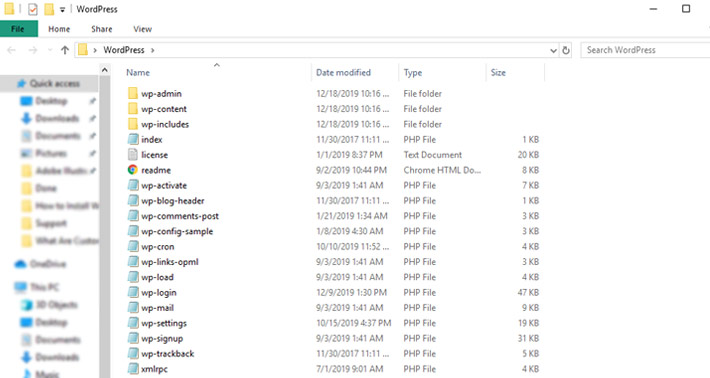Image resolution: width=710 pixels, height=378 pixels.
Task: Sort files by Date modified column
Action: coord(343,72)
